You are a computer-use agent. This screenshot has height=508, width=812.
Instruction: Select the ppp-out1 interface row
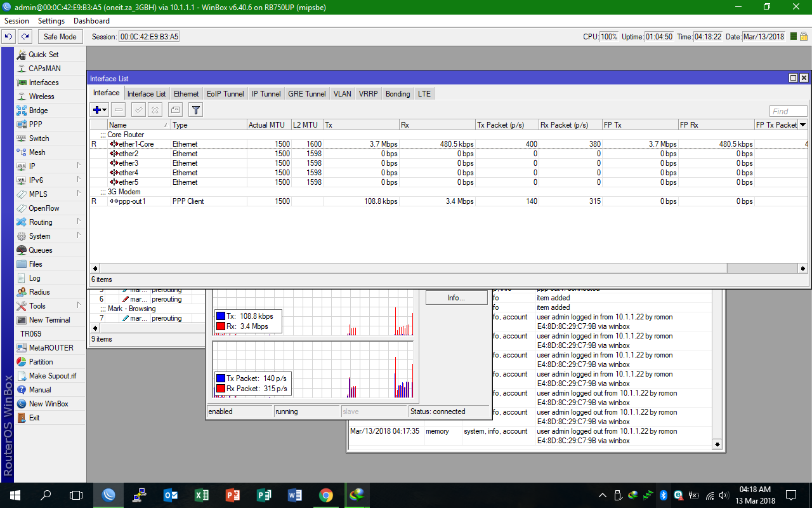pos(449,201)
